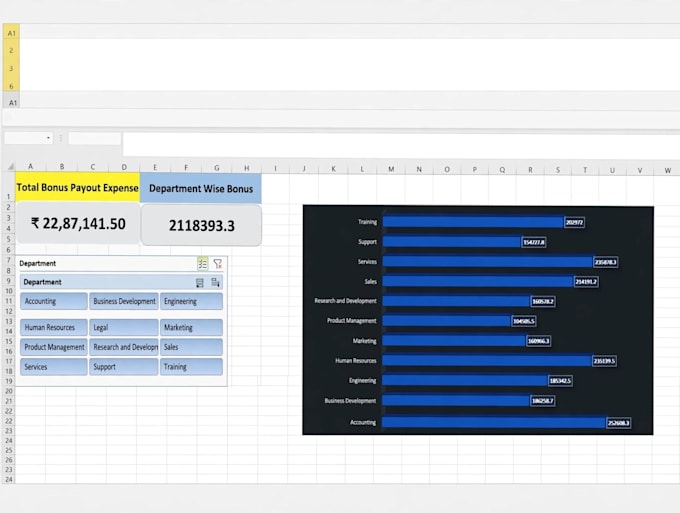The image size is (680, 513).
Task: Select the Engineering axis label in chart
Action: (363, 380)
